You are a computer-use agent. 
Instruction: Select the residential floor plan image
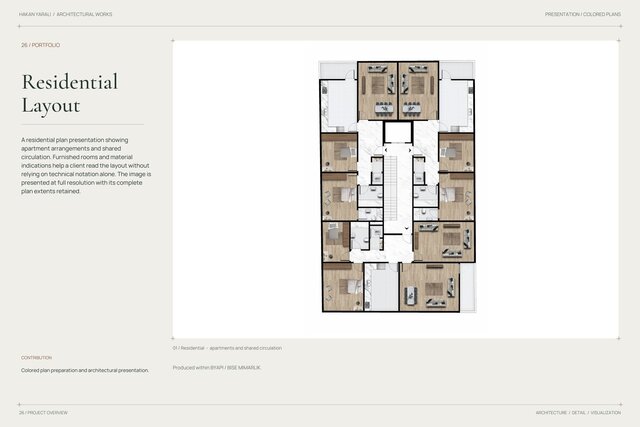(397, 187)
